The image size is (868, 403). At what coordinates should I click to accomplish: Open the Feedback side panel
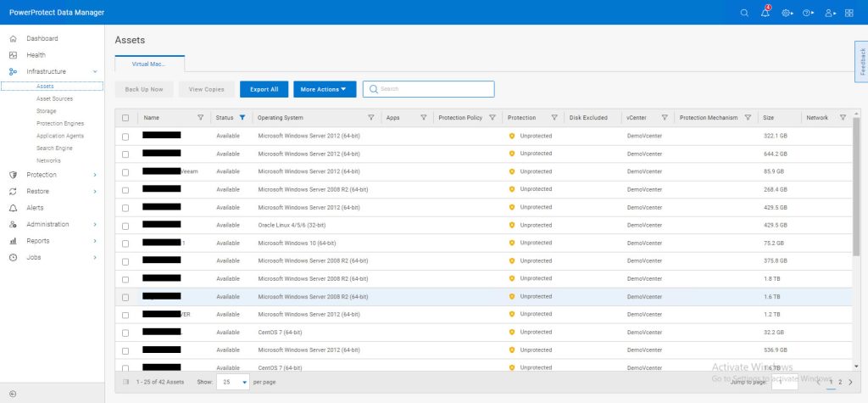861,62
